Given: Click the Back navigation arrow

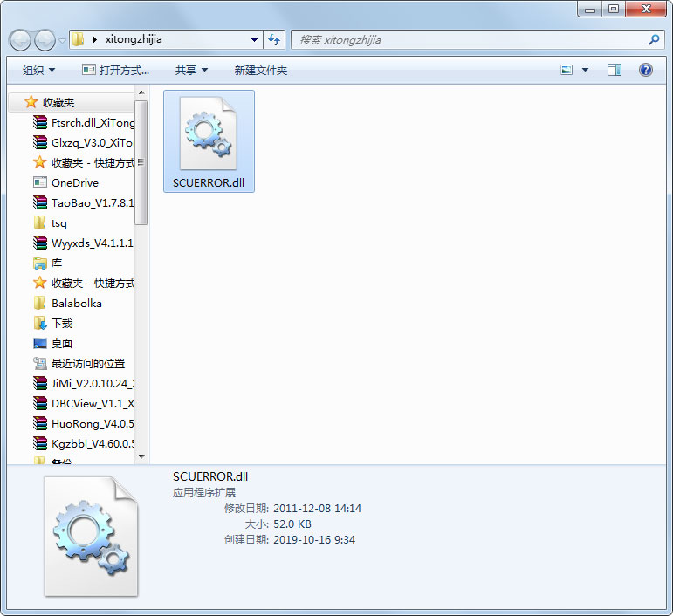Looking at the screenshot, I should pos(21,39).
